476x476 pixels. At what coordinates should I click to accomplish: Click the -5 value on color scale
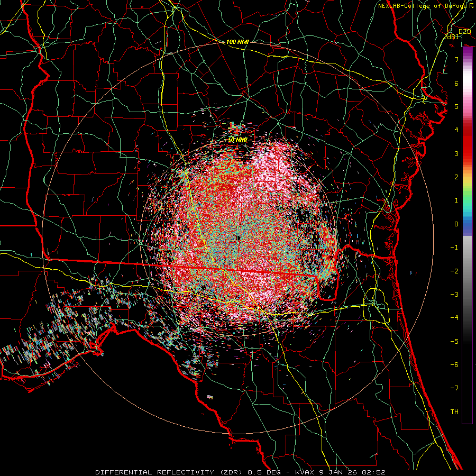click(x=454, y=342)
